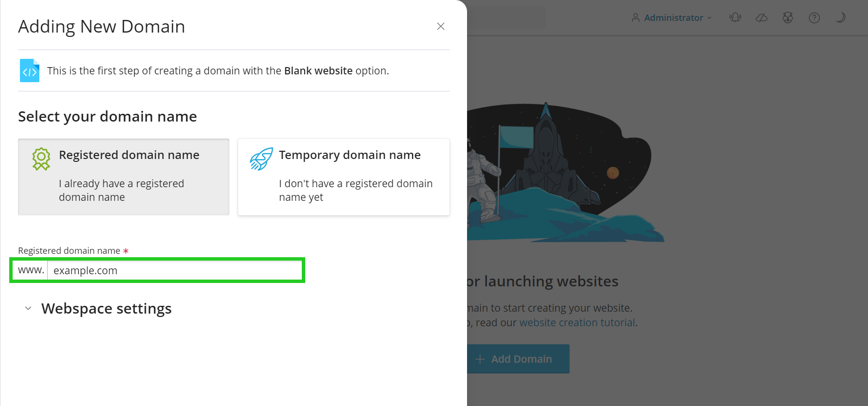Click the cloud sync icon
Viewport: 868px width, 406px height.
click(762, 18)
